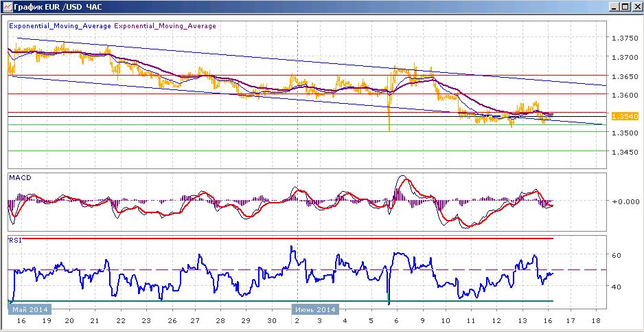Click date 11 on the time axis

coord(471,321)
